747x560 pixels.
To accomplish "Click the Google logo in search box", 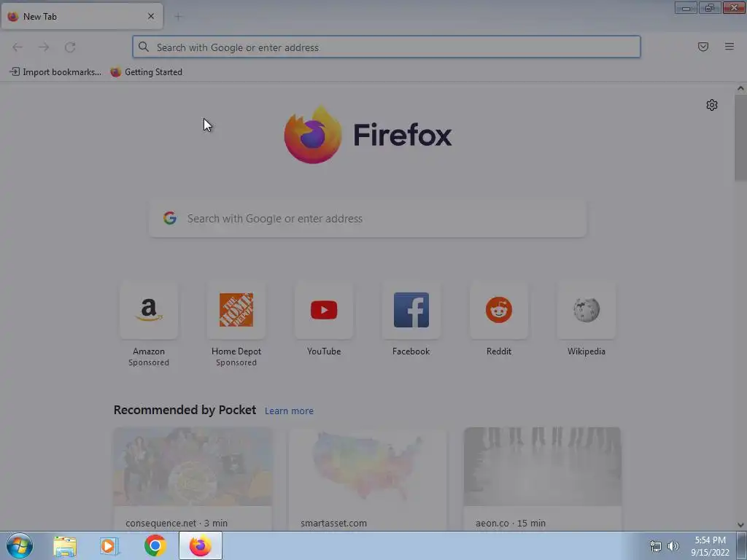I will pyautogui.click(x=170, y=218).
